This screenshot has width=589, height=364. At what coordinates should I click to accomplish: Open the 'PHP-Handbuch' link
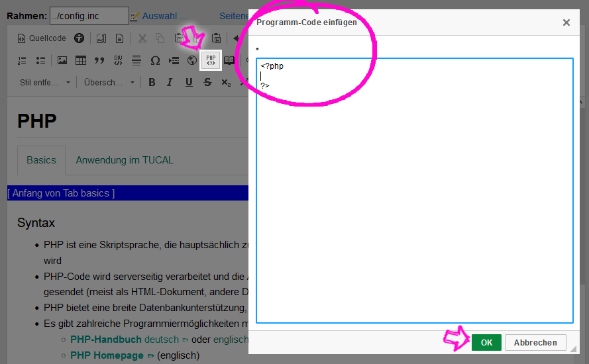106,340
